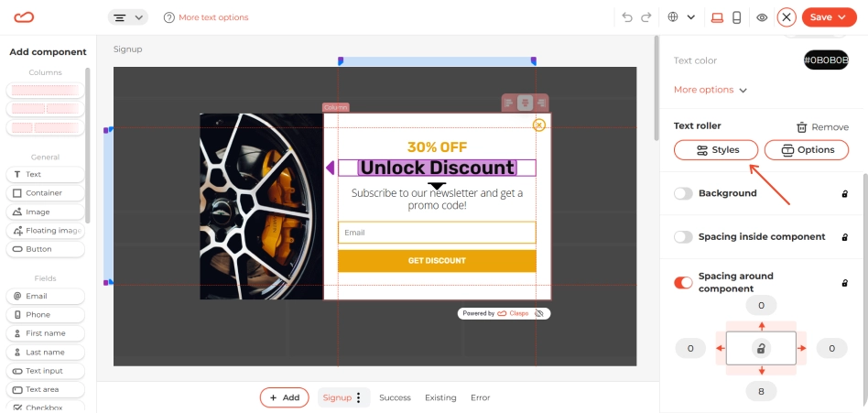Switch to desktop preview icon

(718, 17)
